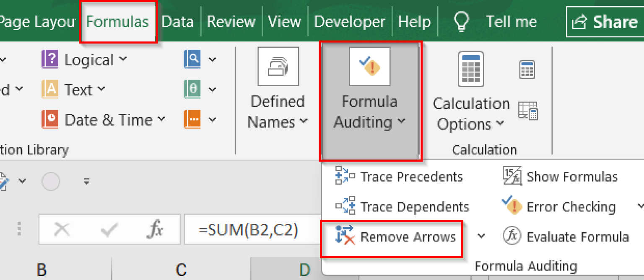Viewport: 644px width, 280px height.
Task: Select Trace Precedents in the auditing menu
Action: pyautogui.click(x=411, y=177)
